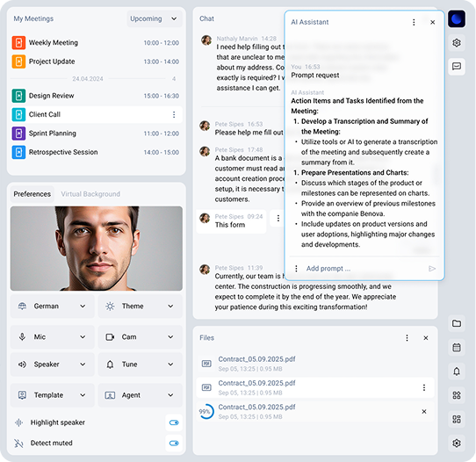Open first Contract_05.09.2025.pdf file link
Image resolution: width=476 pixels, height=462 pixels.
256,359
